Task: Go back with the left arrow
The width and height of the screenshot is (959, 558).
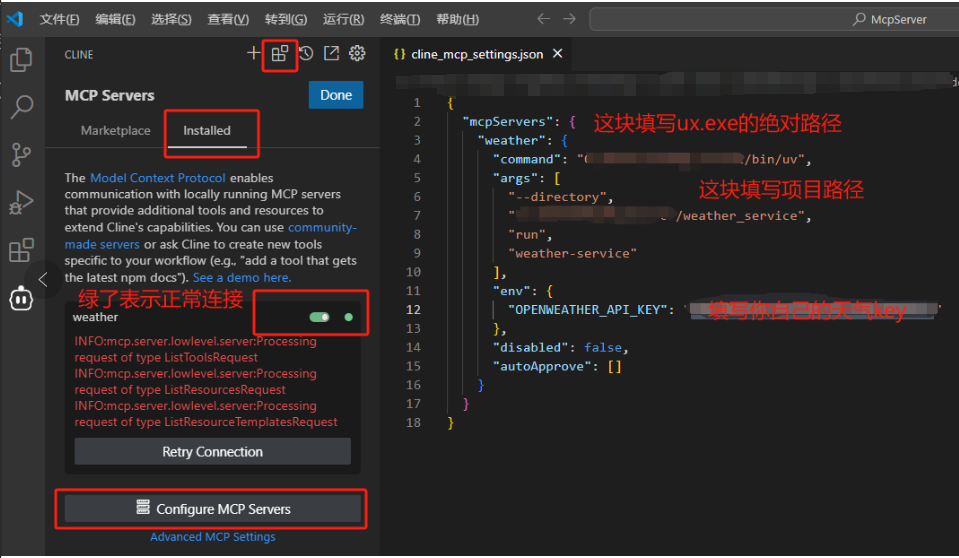Action: click(x=543, y=19)
